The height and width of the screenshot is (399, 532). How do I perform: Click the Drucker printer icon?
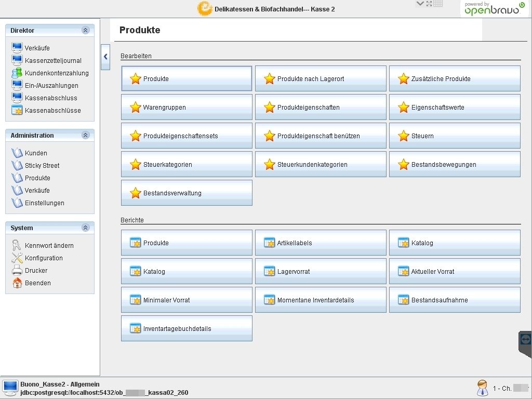17,270
